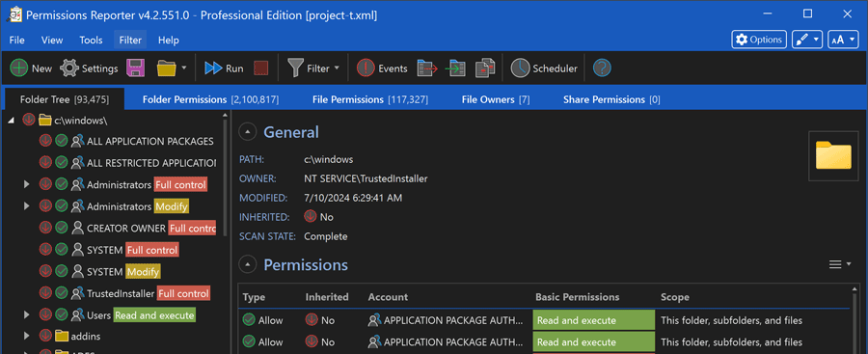868x354 pixels.
Task: Sort by Scope column header
Action: [x=675, y=297]
